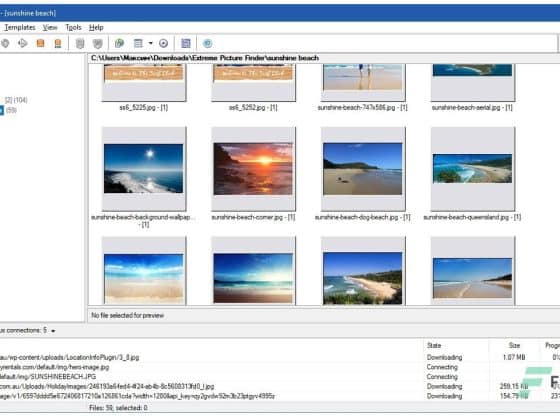Select the sunshine-beach-dog-beach.jpg thumbnail
Image resolution: width=560 pixels, height=420 pixels.
[x=363, y=169]
